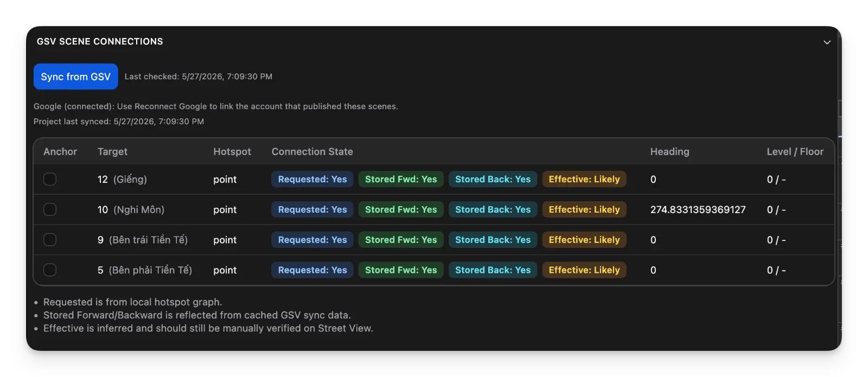Click Requested: Yes in Bên phải Tiền Tế row
This screenshot has height=377, width=868.
click(312, 270)
